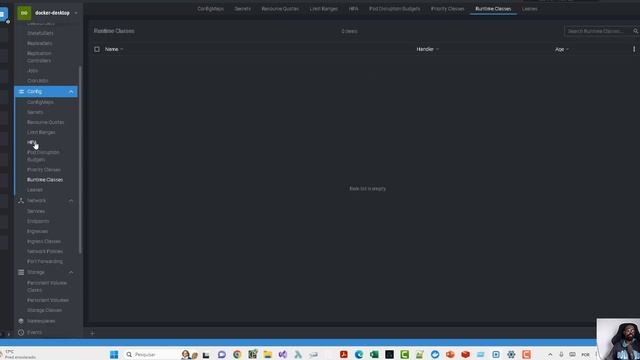Open Network Policies in the sidebar
The image size is (640, 360).
coord(45,251)
